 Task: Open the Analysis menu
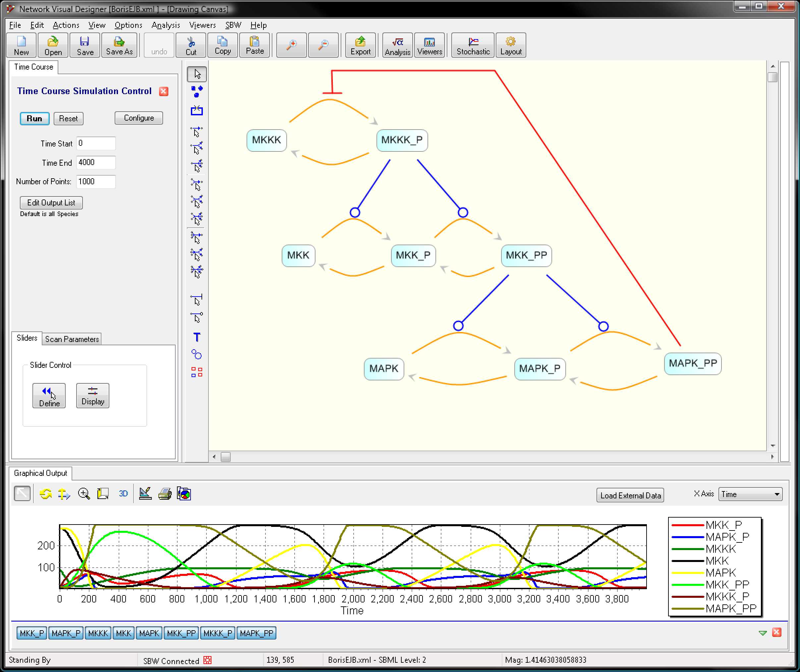[165, 25]
